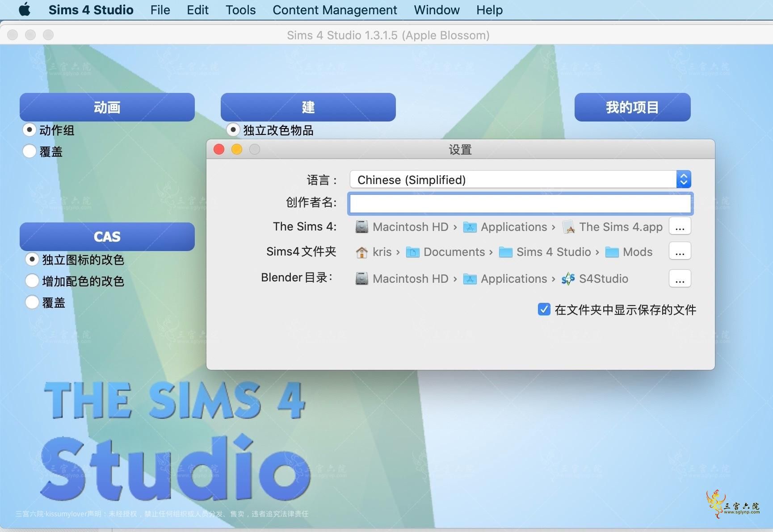Select 覆盖 radio button under CAS

coord(32,302)
